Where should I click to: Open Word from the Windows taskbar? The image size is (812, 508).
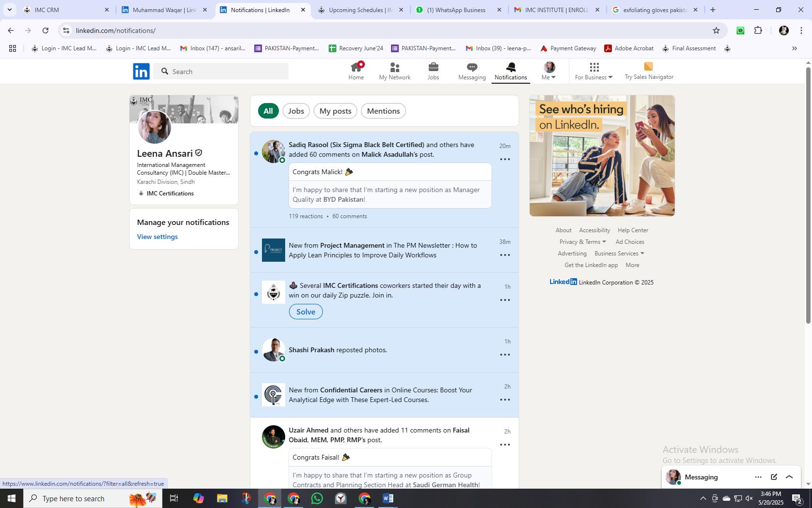pyautogui.click(x=388, y=498)
